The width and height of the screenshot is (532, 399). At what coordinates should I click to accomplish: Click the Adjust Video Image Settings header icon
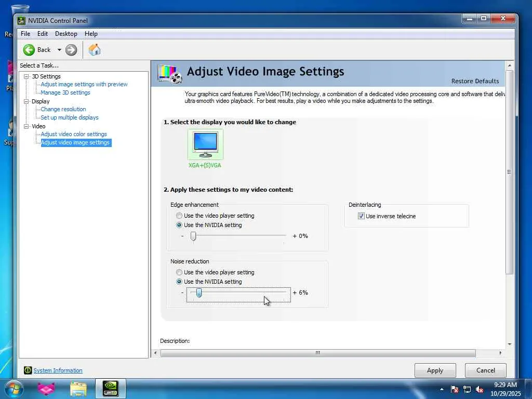point(170,74)
